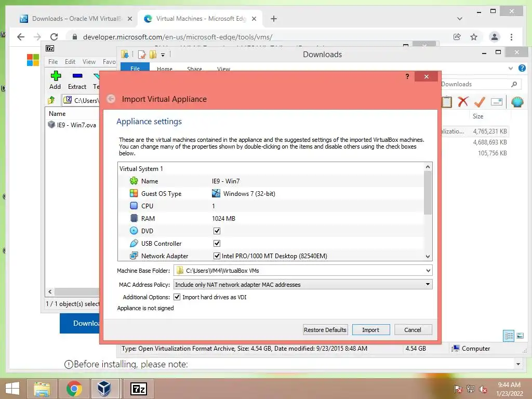Open View menu in 7-Zip
The height and width of the screenshot is (399, 532).
pos(89,61)
